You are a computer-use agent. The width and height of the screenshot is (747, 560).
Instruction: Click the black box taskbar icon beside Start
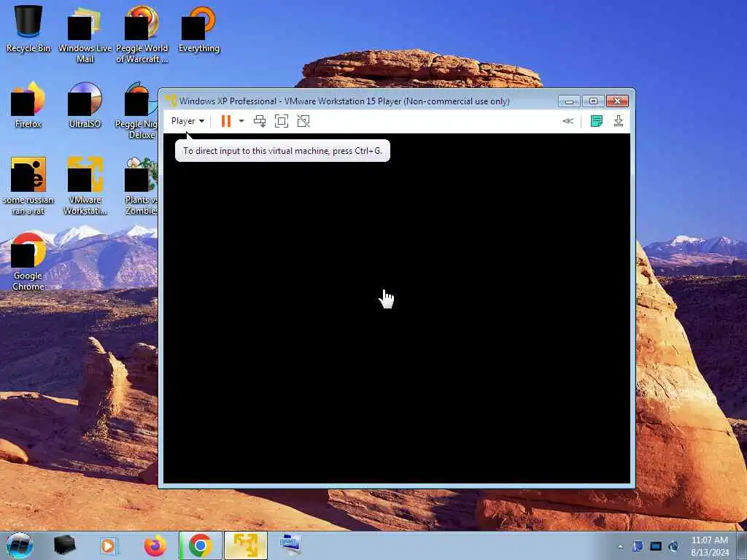64,545
